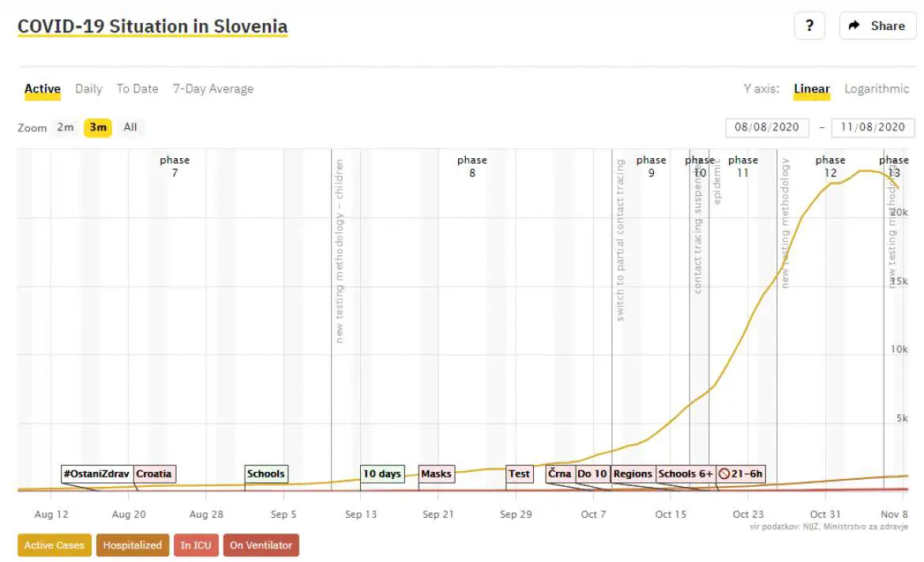924x562 pixels.
Task: Toggle the In ICU legend series
Action: [x=196, y=545]
